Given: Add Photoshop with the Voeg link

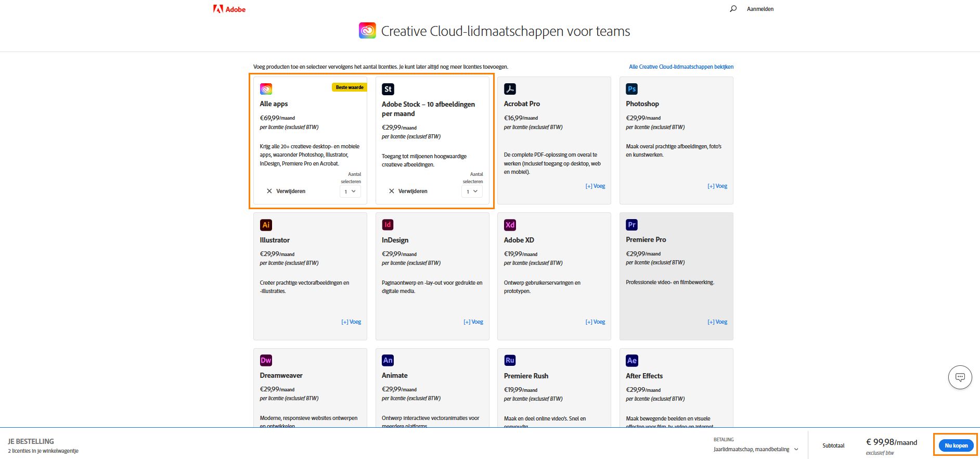Looking at the screenshot, I should tap(717, 186).
